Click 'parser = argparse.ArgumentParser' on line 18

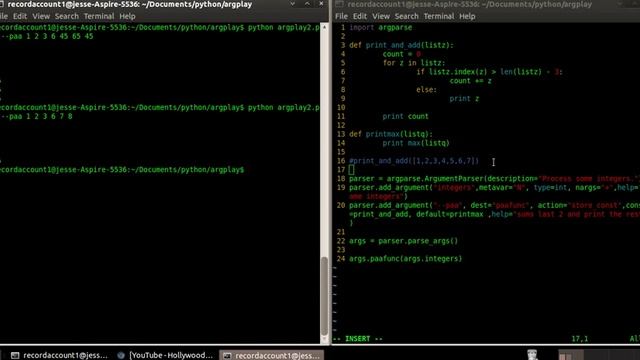(416, 179)
